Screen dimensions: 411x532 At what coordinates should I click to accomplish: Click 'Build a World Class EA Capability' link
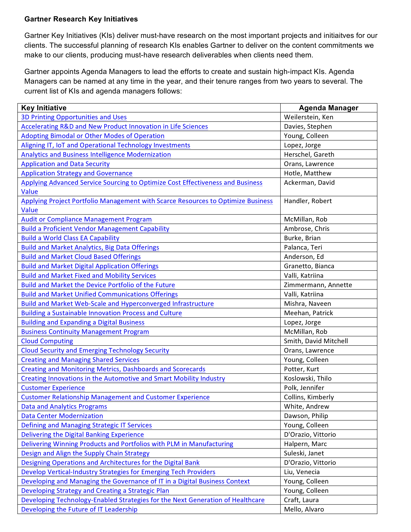69,237
